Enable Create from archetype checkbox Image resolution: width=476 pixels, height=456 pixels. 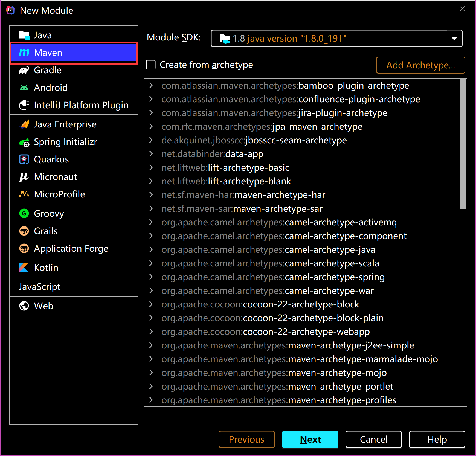tap(151, 65)
